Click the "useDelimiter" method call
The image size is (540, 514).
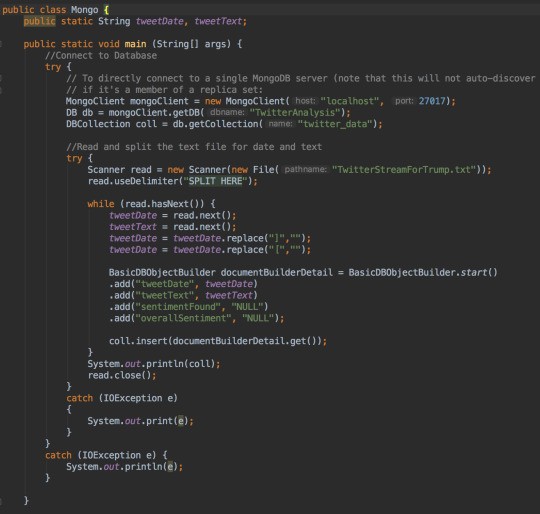pyautogui.click(x=146, y=181)
